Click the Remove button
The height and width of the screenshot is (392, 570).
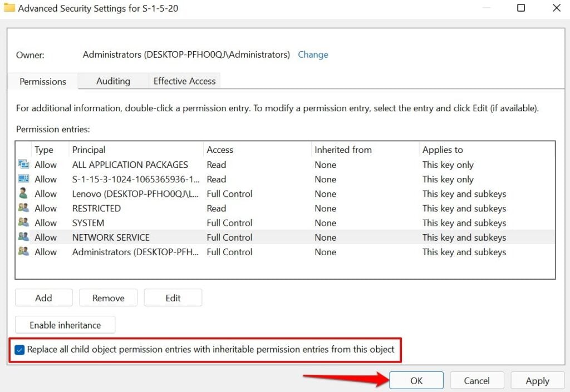109,298
